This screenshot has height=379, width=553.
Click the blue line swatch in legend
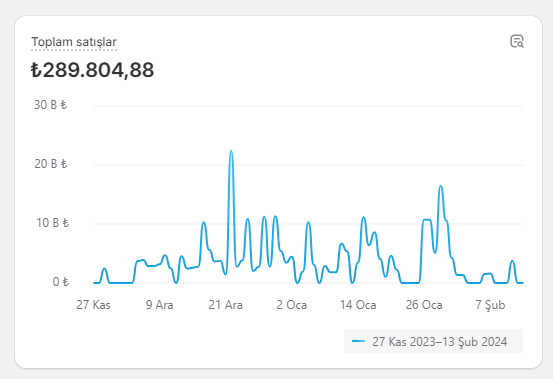pos(358,341)
